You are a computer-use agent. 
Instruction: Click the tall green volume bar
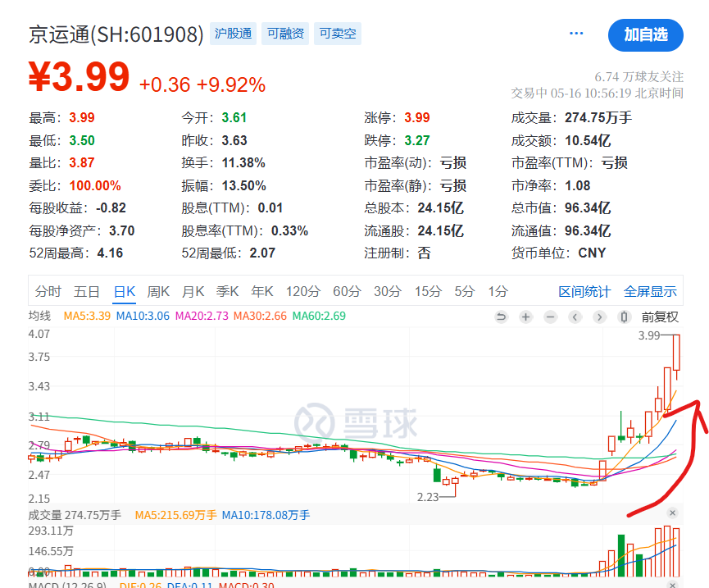(x=621, y=555)
